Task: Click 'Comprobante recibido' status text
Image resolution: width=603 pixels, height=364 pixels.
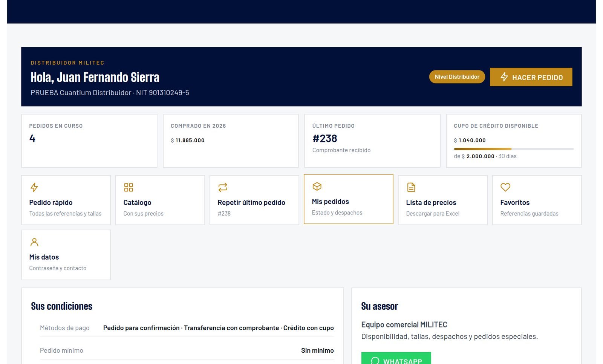Action: coord(341,150)
